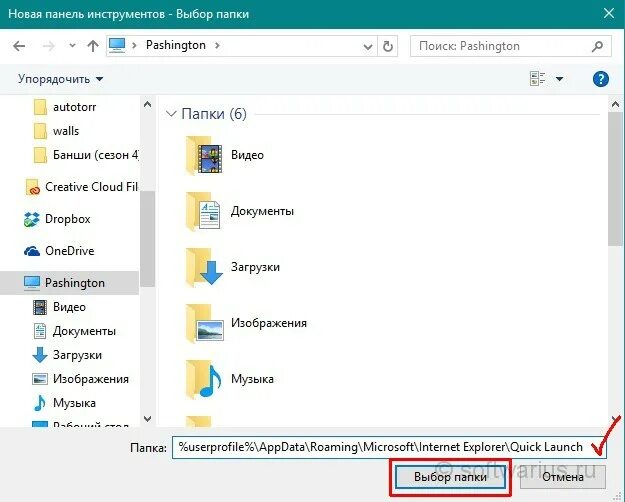Go back with the left arrow

(x=19, y=46)
